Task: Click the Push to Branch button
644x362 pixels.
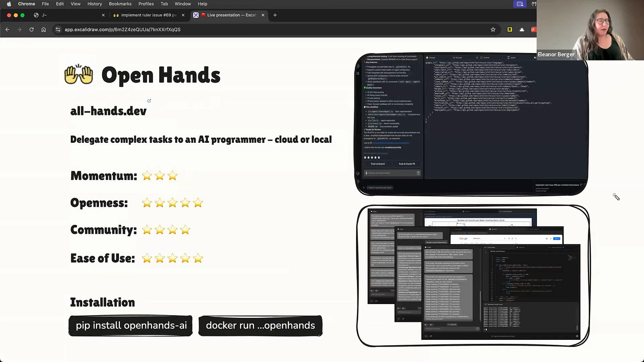Action: coord(378,164)
